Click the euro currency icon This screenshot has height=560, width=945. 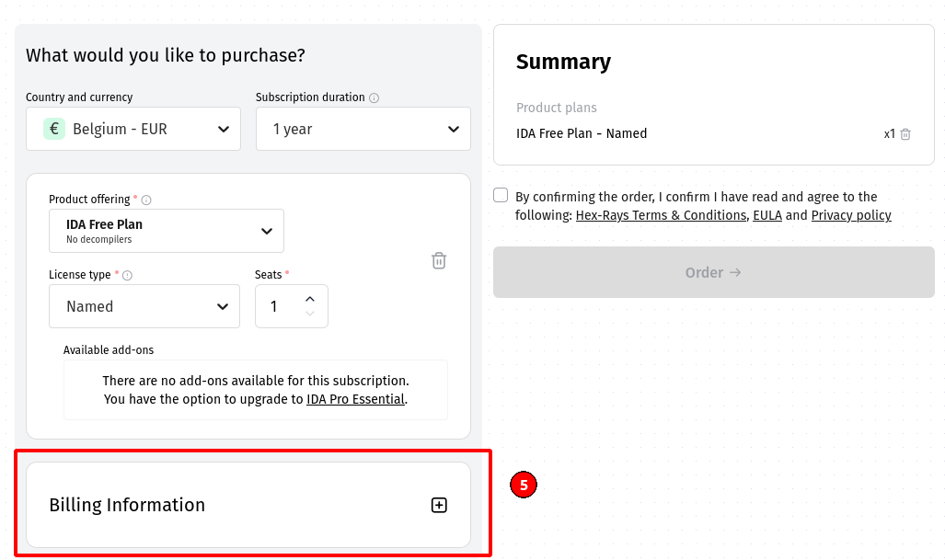[54, 129]
